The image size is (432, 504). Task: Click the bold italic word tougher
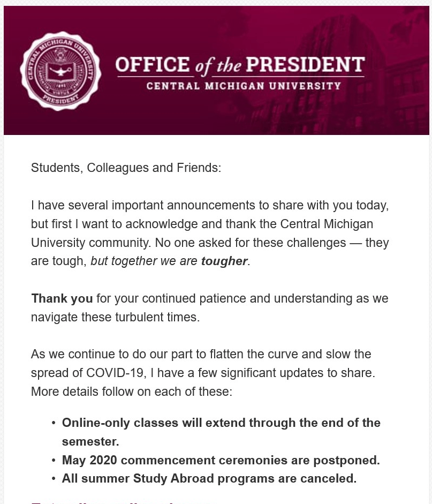point(224,261)
